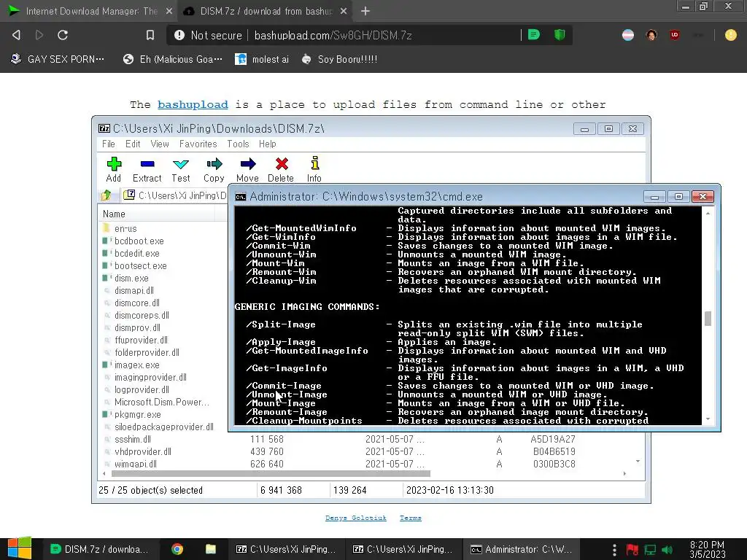
Task: Select bootsect.exe in file list
Action: (x=141, y=265)
